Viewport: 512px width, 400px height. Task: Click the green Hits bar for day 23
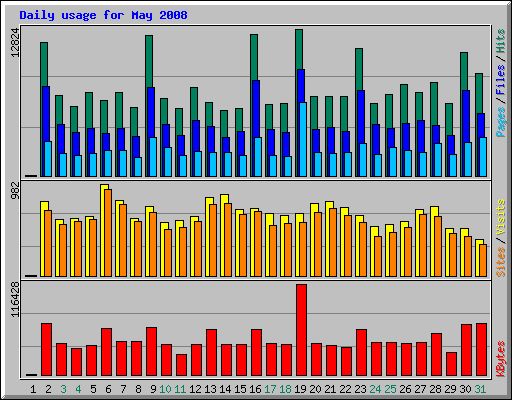point(359,69)
